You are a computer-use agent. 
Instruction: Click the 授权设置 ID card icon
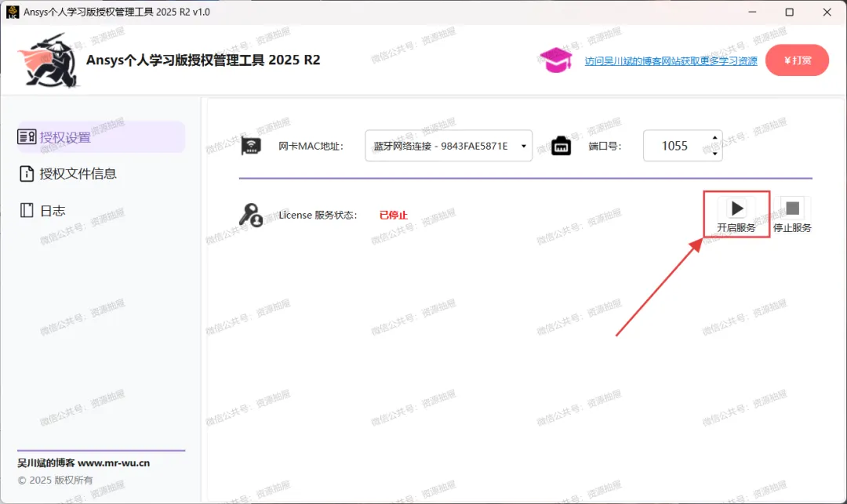point(27,137)
